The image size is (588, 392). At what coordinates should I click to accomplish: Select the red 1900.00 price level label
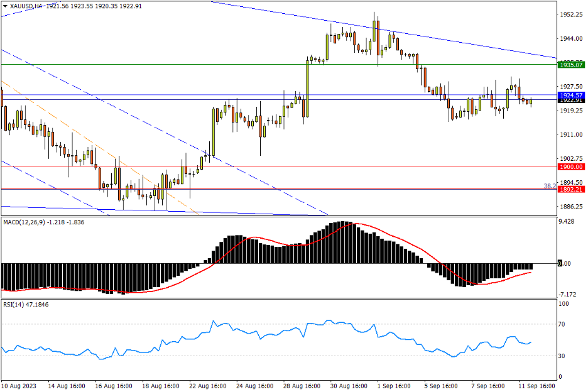pyautogui.click(x=571, y=167)
